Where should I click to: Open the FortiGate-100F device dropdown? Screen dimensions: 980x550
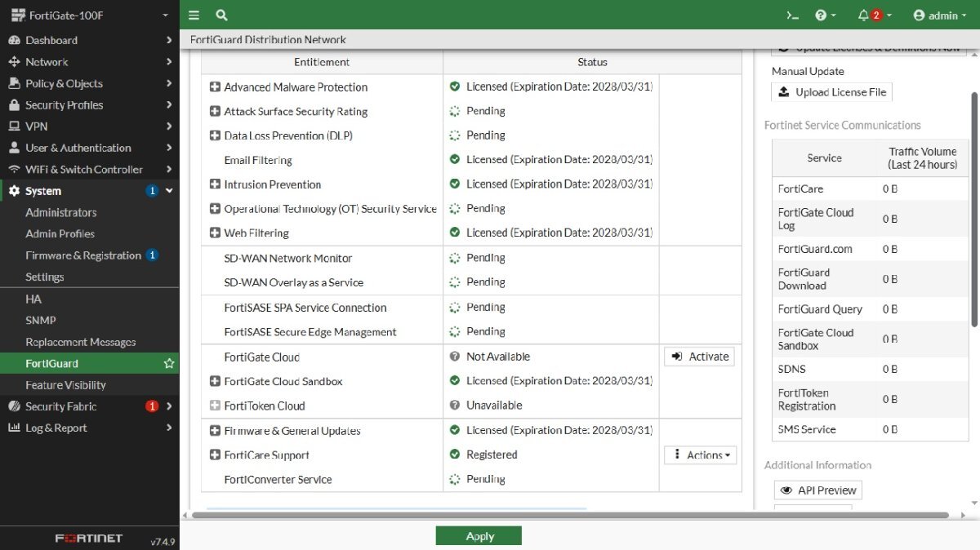(x=90, y=15)
